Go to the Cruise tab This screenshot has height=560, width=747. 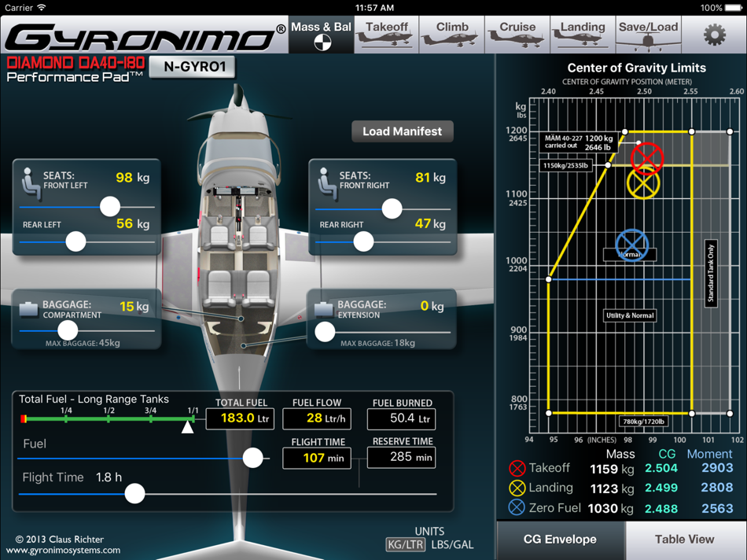(517, 35)
